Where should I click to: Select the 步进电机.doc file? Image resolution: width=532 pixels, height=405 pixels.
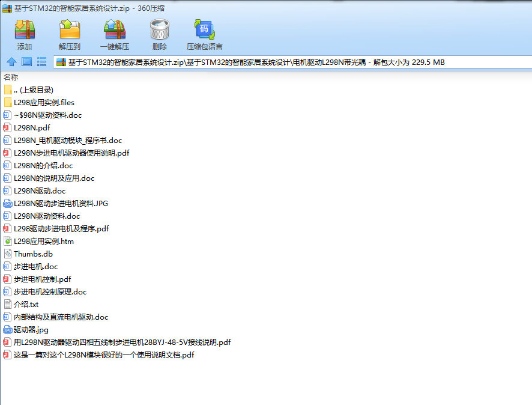pos(31,266)
